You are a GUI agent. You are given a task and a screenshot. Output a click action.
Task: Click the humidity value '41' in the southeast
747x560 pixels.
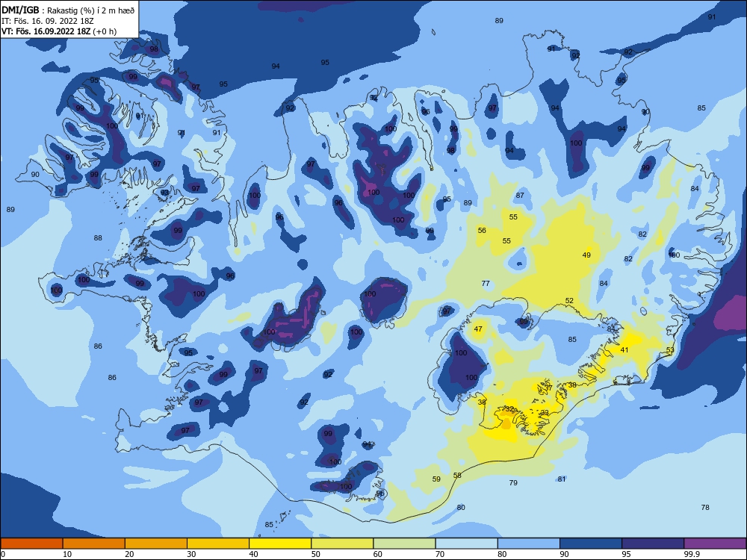624,350
